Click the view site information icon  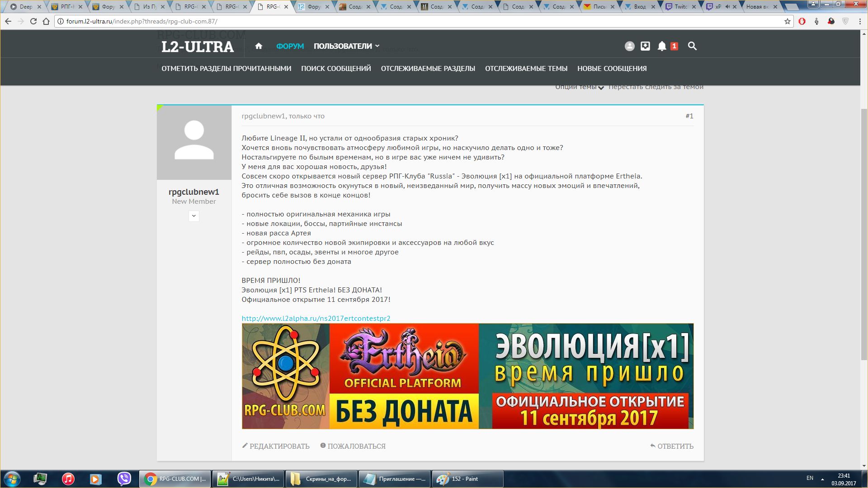61,21
